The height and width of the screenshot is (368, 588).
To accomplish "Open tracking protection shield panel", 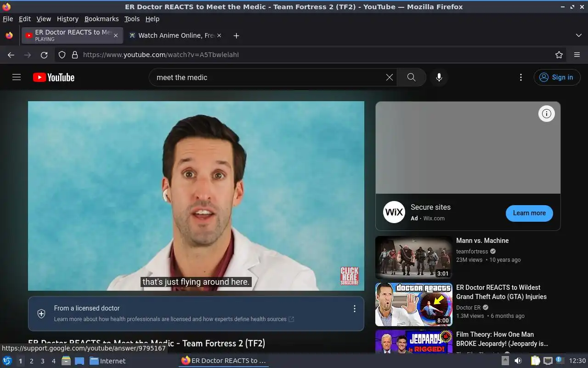I will pos(62,55).
